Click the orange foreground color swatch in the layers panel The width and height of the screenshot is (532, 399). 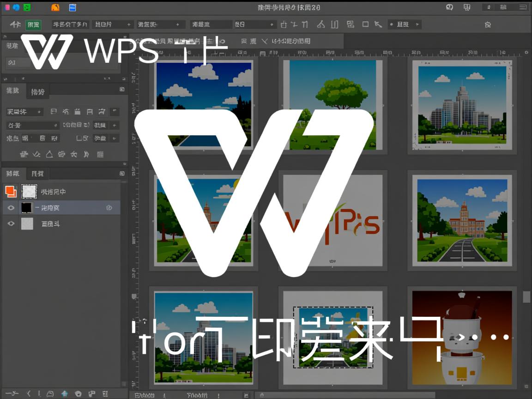[10, 190]
